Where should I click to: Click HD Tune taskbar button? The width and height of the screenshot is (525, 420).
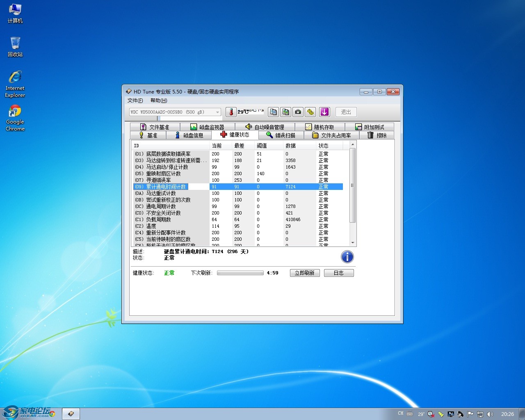[71, 414]
